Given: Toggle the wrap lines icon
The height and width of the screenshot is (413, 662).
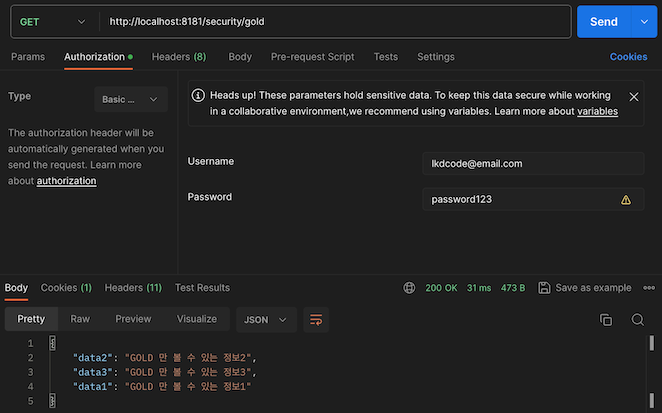Looking at the screenshot, I should tap(316, 320).
